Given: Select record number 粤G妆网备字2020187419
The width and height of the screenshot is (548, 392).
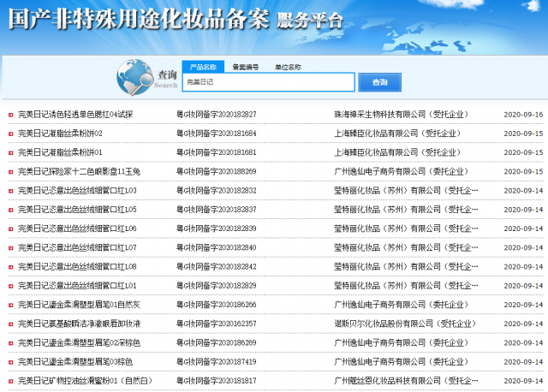Looking at the screenshot, I should tap(217, 362).
